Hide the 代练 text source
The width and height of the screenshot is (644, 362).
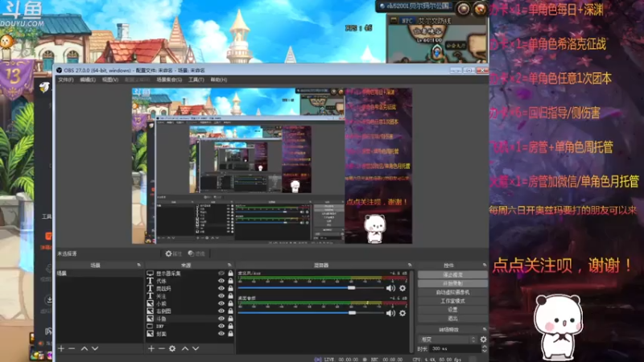pyautogui.click(x=221, y=281)
